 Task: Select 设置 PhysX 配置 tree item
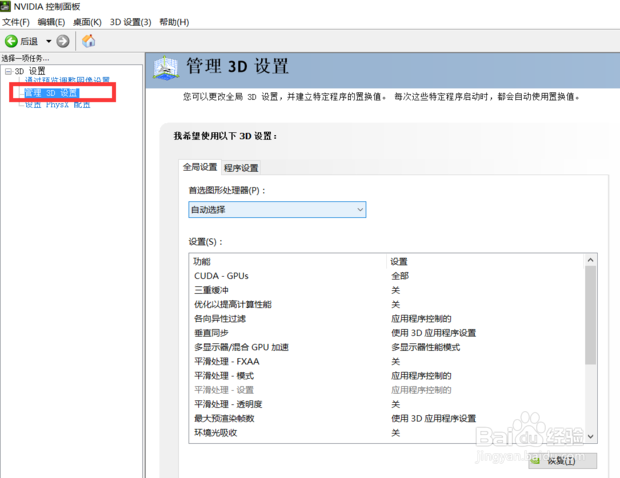pos(58,105)
